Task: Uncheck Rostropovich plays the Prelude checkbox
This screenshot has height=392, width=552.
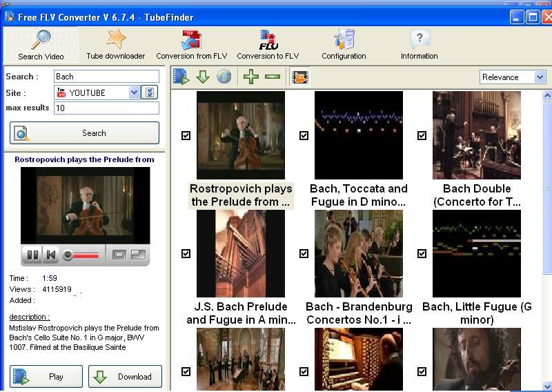Action: point(186,135)
